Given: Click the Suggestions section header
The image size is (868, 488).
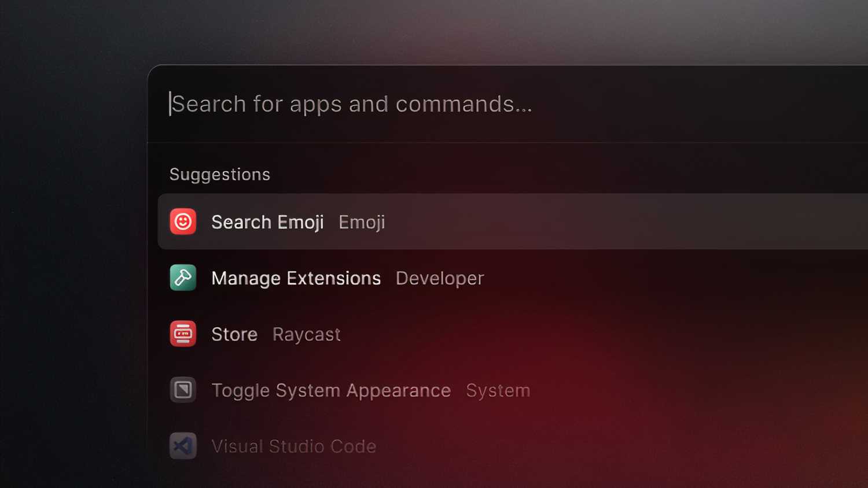Looking at the screenshot, I should (219, 174).
